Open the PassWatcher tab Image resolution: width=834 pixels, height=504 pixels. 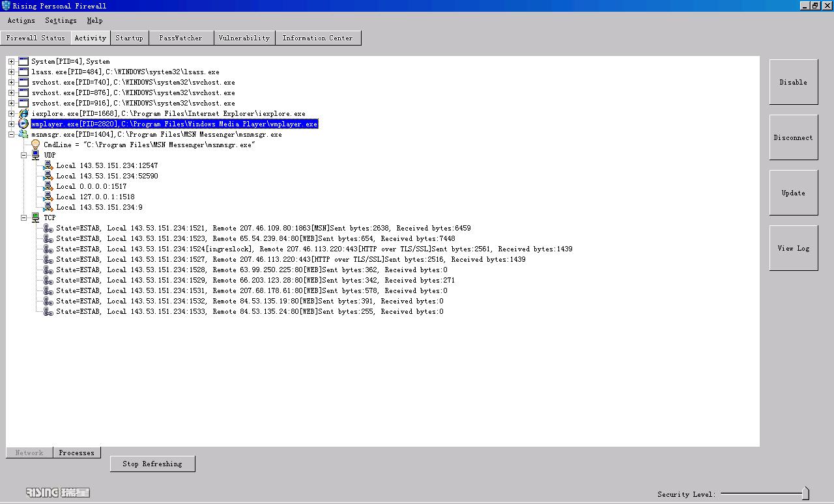180,38
